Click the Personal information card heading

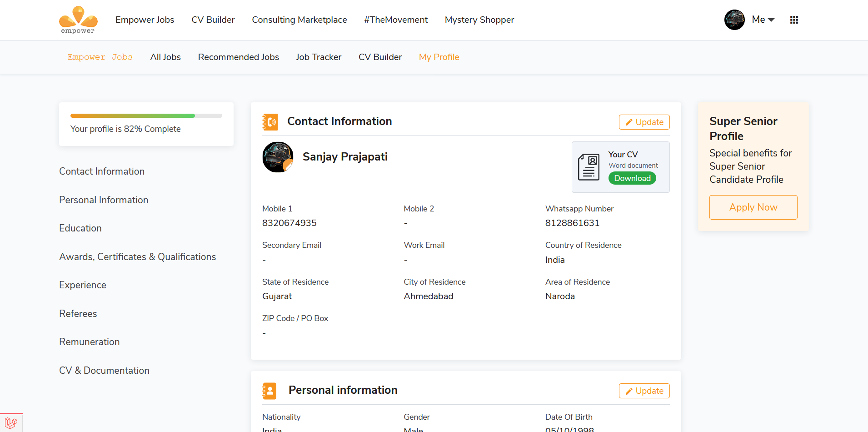(x=343, y=390)
